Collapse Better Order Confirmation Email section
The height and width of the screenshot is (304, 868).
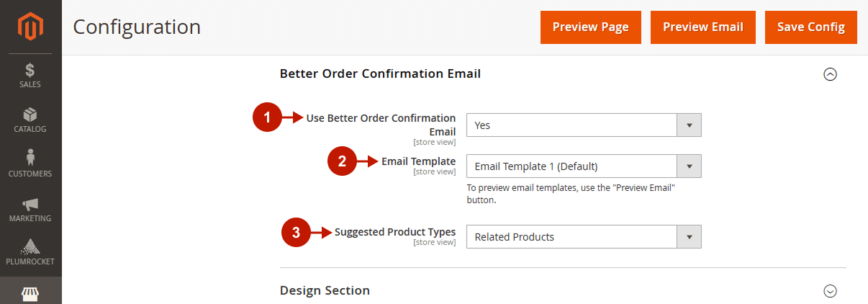(x=830, y=74)
